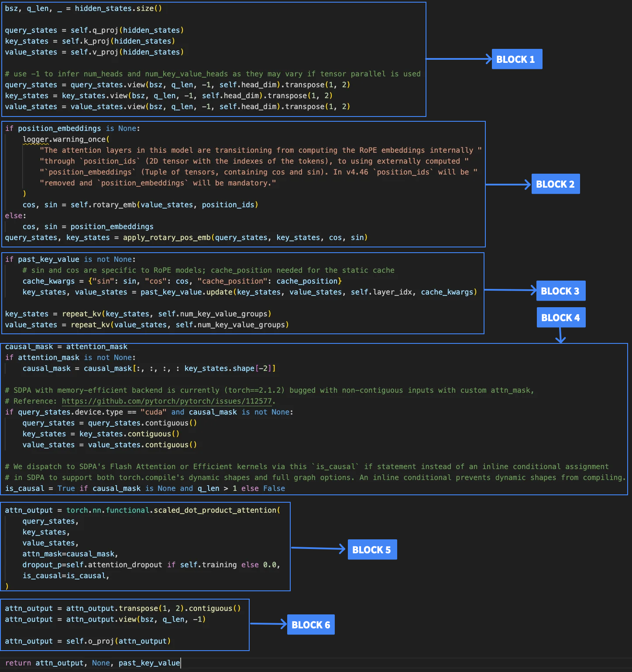Click 'if position_embeddings is None:' line

[x=72, y=128]
